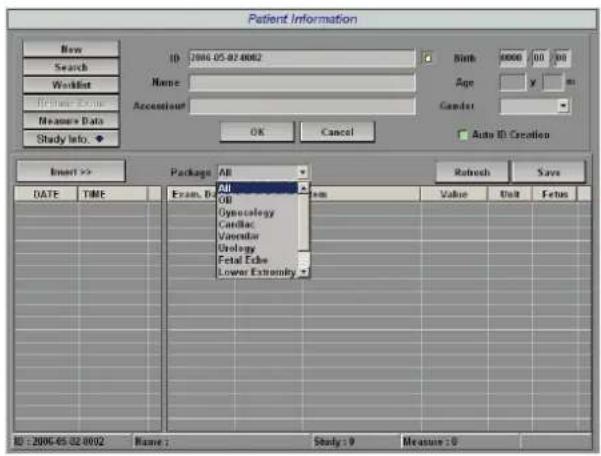
Task: Collapse the Package dropdown arrow
Action: [x=302, y=172]
